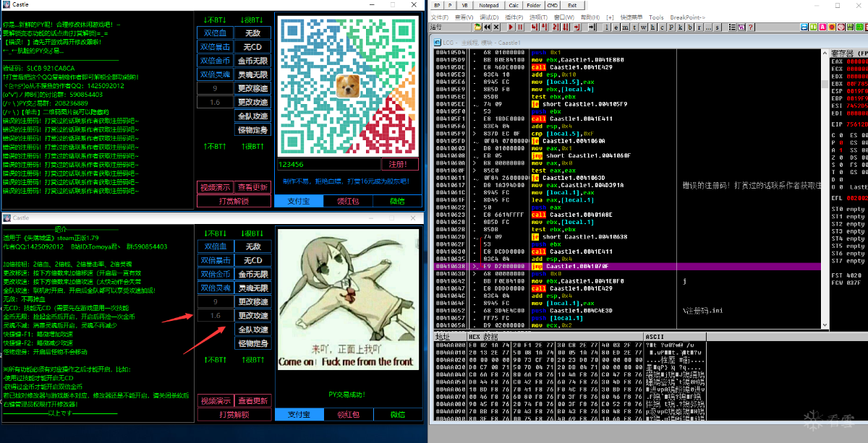This screenshot has height=443, width=868.
Task: Click the red Run play icon in OllyDbg
Action: [511, 27]
